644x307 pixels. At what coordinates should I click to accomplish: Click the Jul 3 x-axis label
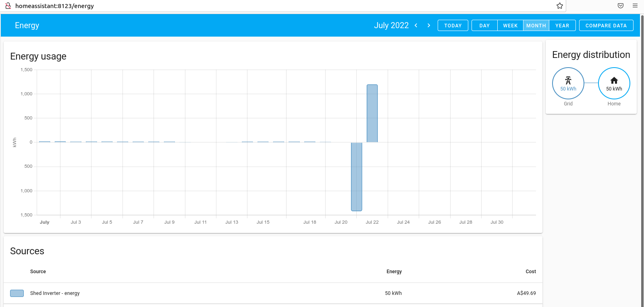pyautogui.click(x=76, y=222)
